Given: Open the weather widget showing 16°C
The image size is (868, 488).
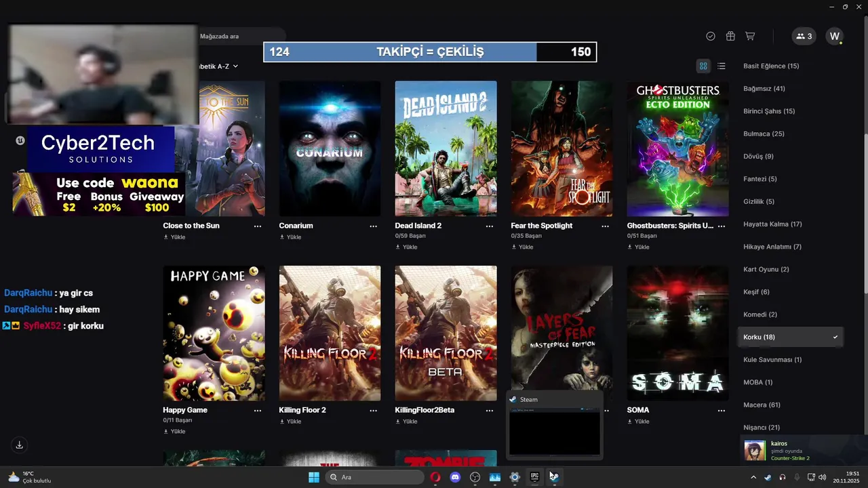Looking at the screenshot, I should click(30, 477).
